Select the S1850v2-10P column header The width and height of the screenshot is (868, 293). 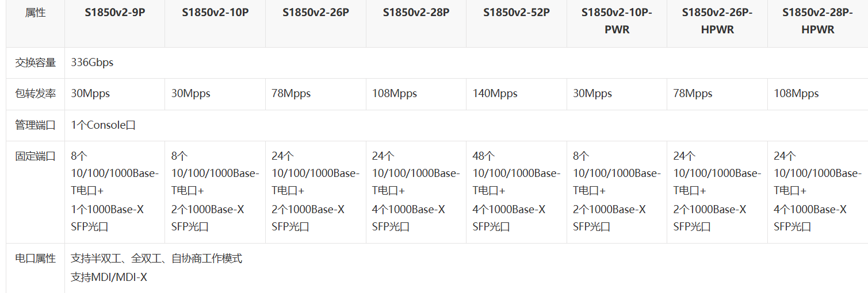(215, 13)
